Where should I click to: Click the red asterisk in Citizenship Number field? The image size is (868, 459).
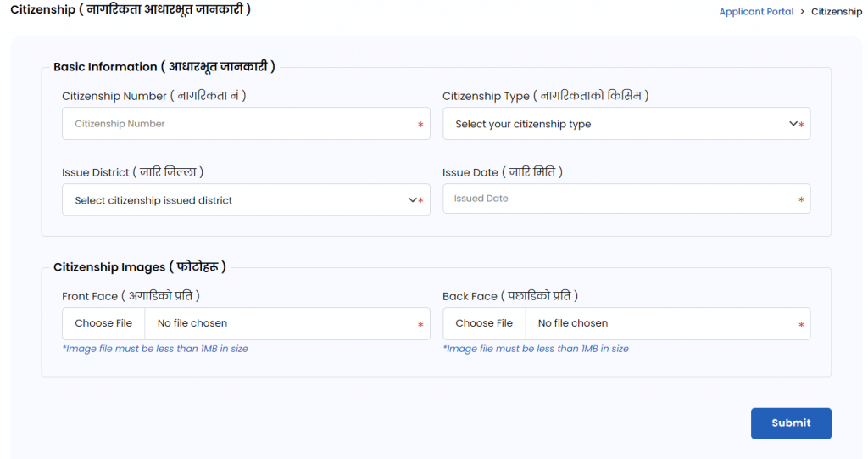click(x=420, y=125)
